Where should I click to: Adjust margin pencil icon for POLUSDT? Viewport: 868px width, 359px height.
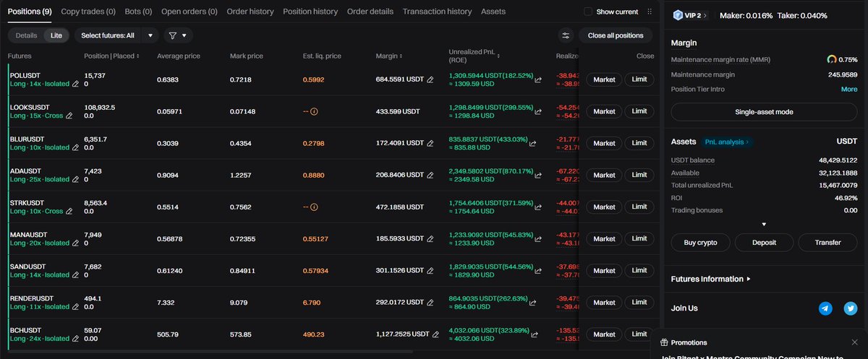(430, 79)
